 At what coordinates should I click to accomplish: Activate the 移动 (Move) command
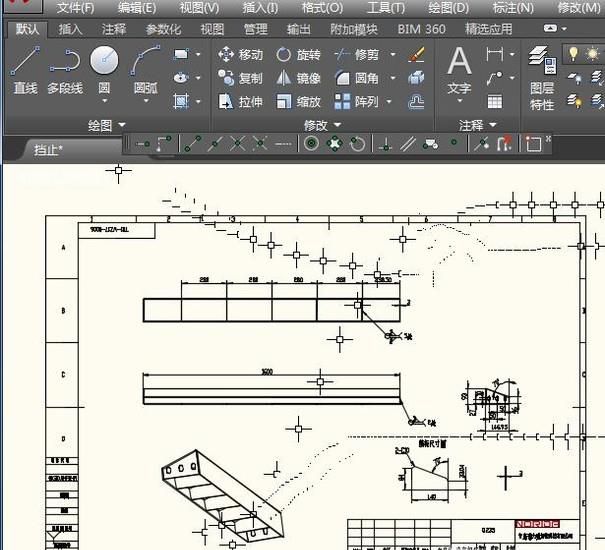coord(240,54)
